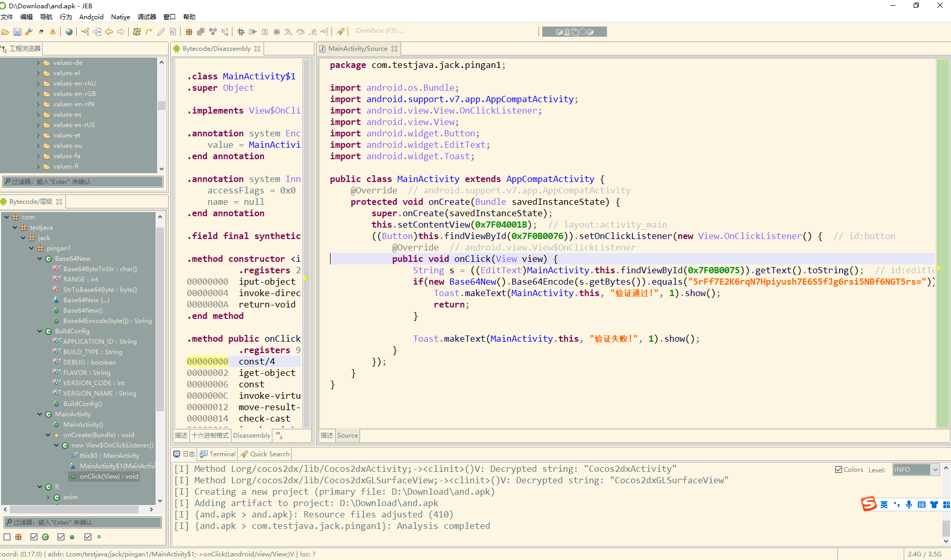The height and width of the screenshot is (560, 951).
Task: Click the extra tabs overflow icon beside Disassembly
Action: pyautogui.click(x=279, y=435)
